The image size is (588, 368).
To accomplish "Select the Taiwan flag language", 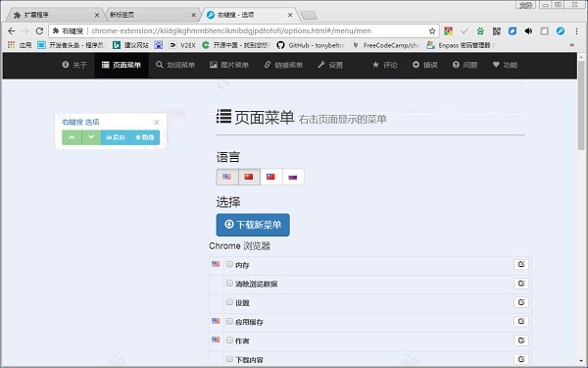I will click(x=270, y=177).
